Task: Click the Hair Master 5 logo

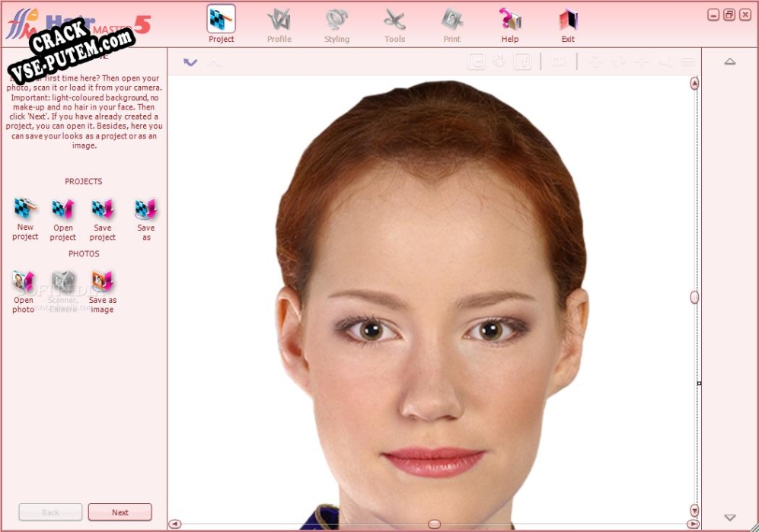Action: (x=78, y=24)
